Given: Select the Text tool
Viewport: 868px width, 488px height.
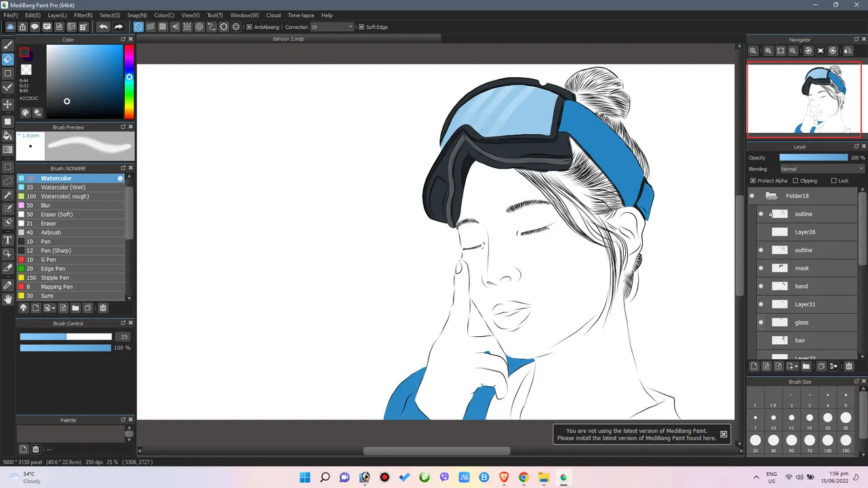Looking at the screenshot, I should [8, 240].
